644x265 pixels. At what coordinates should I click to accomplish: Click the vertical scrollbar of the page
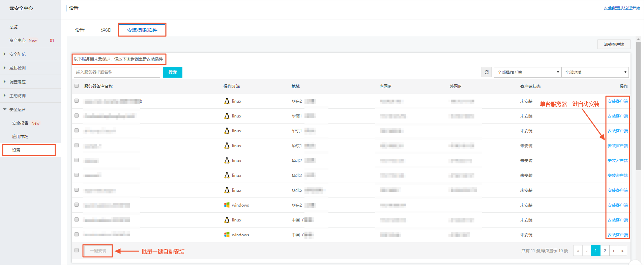coord(638,106)
